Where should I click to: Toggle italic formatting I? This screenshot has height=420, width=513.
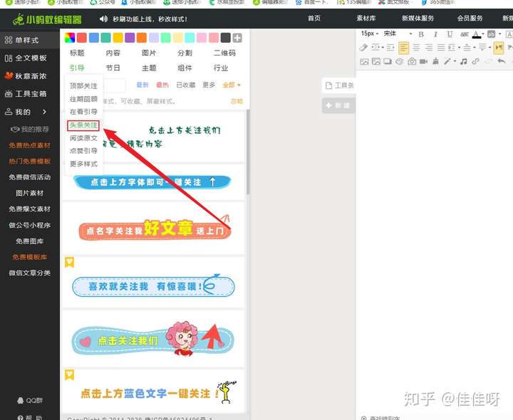click(435, 34)
